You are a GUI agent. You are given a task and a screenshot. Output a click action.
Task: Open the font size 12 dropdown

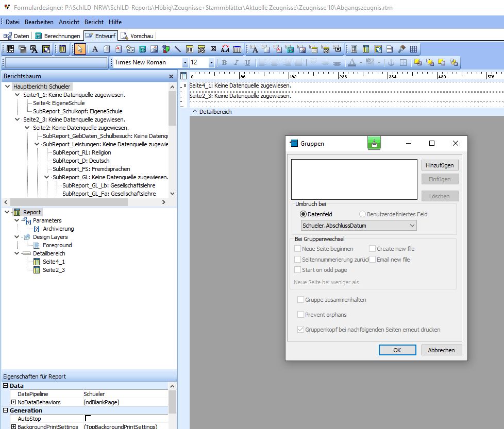click(211, 63)
